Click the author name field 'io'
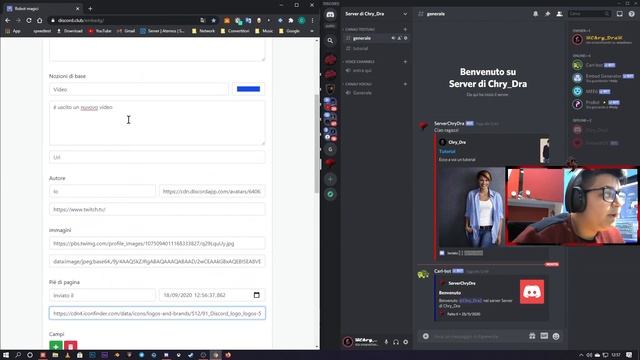 pyautogui.click(x=102, y=191)
